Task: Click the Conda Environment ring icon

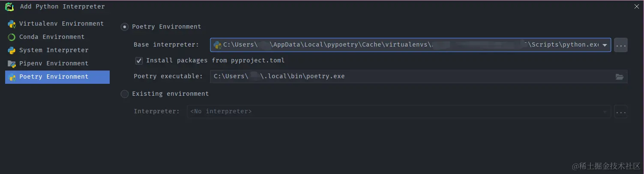Action: tap(12, 37)
